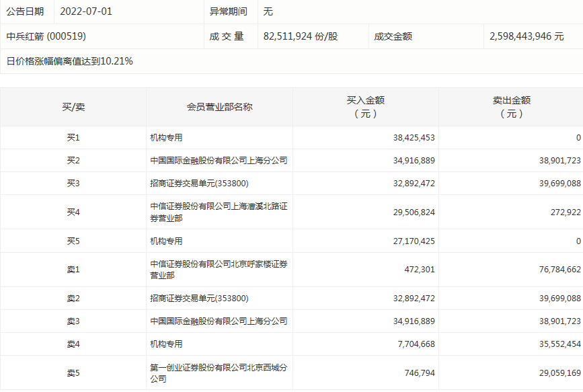This screenshot has width=583, height=392.
Task: Select sell amount 29,059,169
Action: 560,373
